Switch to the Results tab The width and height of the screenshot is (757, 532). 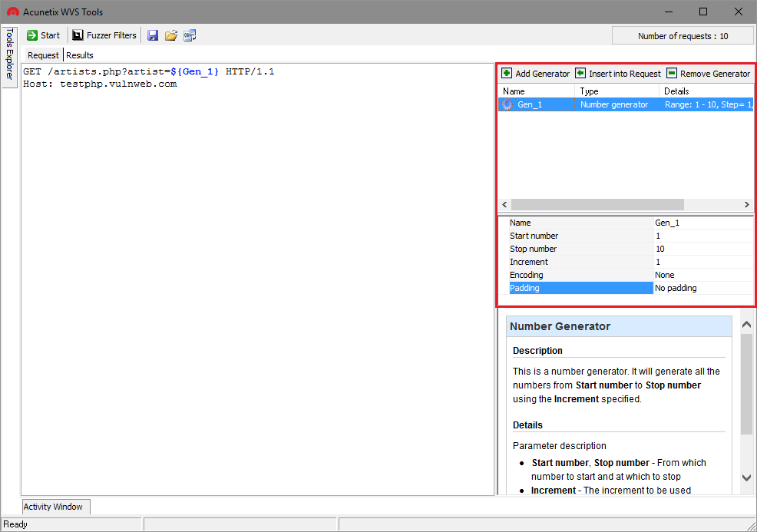[x=80, y=55]
